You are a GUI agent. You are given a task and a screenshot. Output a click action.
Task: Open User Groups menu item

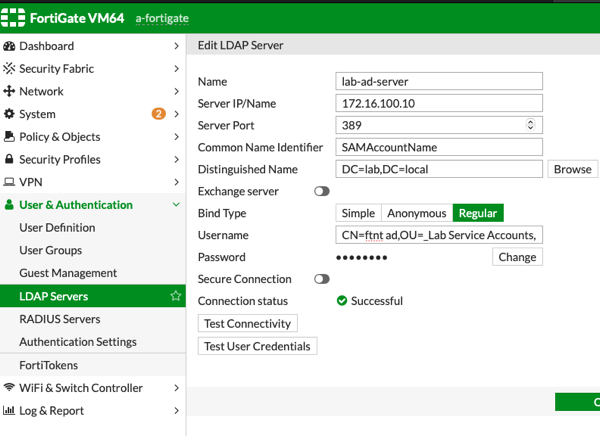click(51, 250)
